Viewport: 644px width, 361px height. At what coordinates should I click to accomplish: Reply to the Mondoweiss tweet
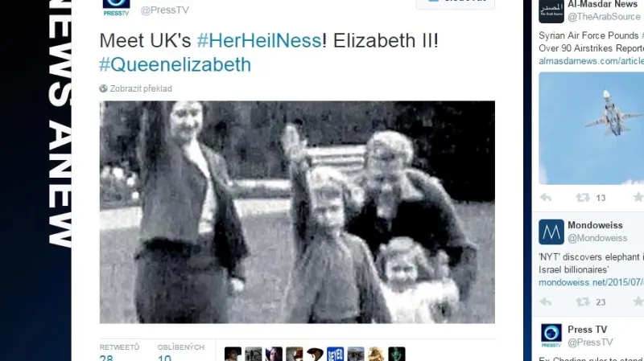click(x=546, y=302)
